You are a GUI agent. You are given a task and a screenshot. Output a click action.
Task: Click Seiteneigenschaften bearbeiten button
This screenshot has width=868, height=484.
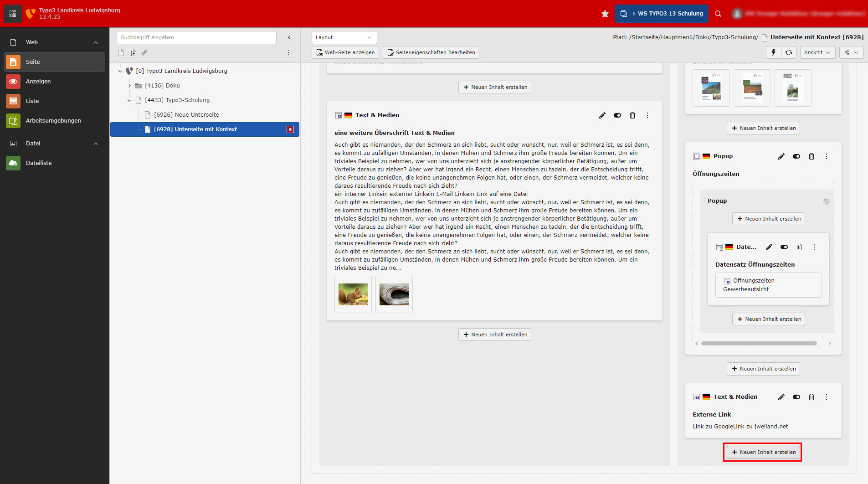(431, 52)
